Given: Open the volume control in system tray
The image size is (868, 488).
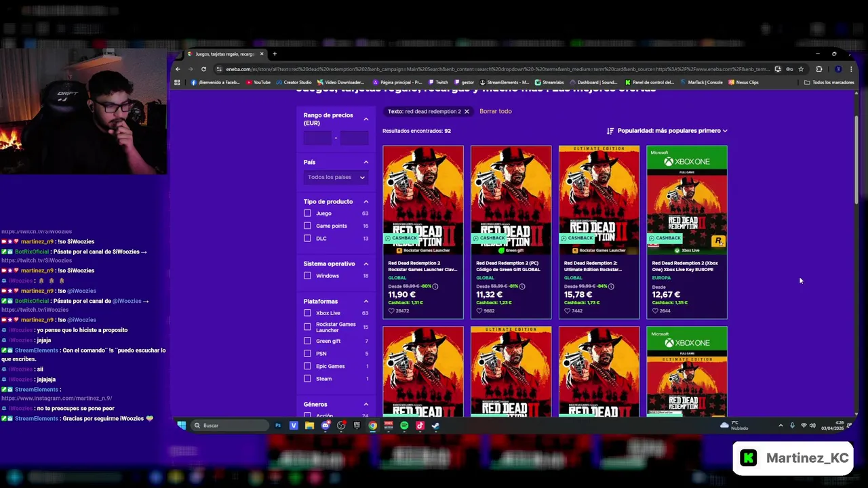Looking at the screenshot, I should point(812,426).
